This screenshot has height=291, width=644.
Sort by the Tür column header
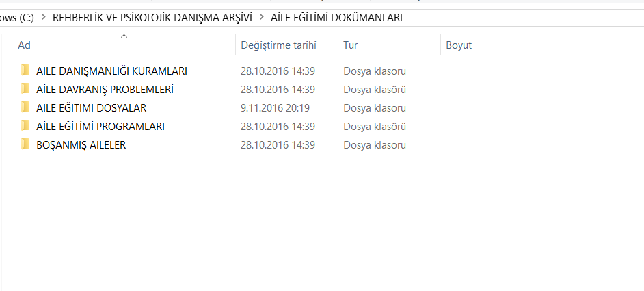point(351,45)
